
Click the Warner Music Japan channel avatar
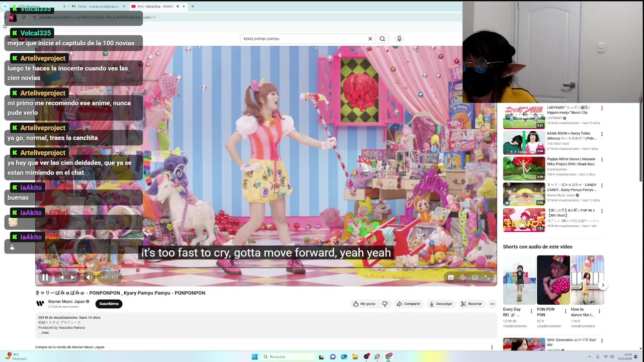(40, 304)
